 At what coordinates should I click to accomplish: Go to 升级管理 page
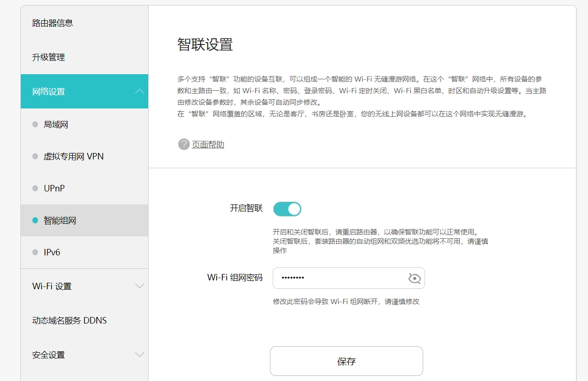(49, 57)
